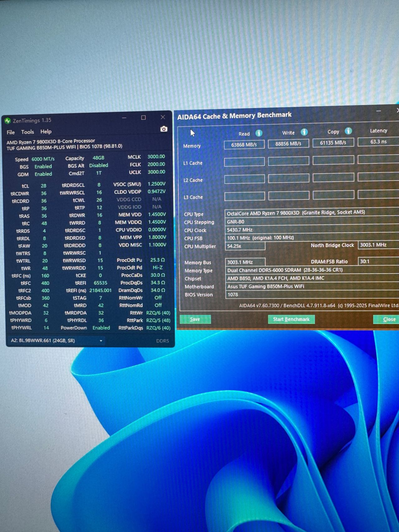Viewport: 399px width, 532px height.
Task: Click the AMD Ryzen 7 9800X3D processor text
Action: tap(51, 141)
